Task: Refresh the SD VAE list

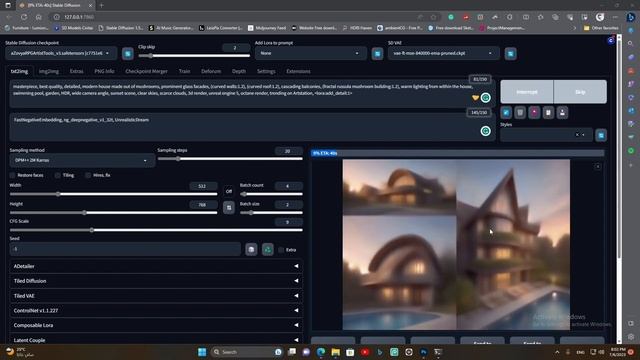Action: (x=511, y=53)
